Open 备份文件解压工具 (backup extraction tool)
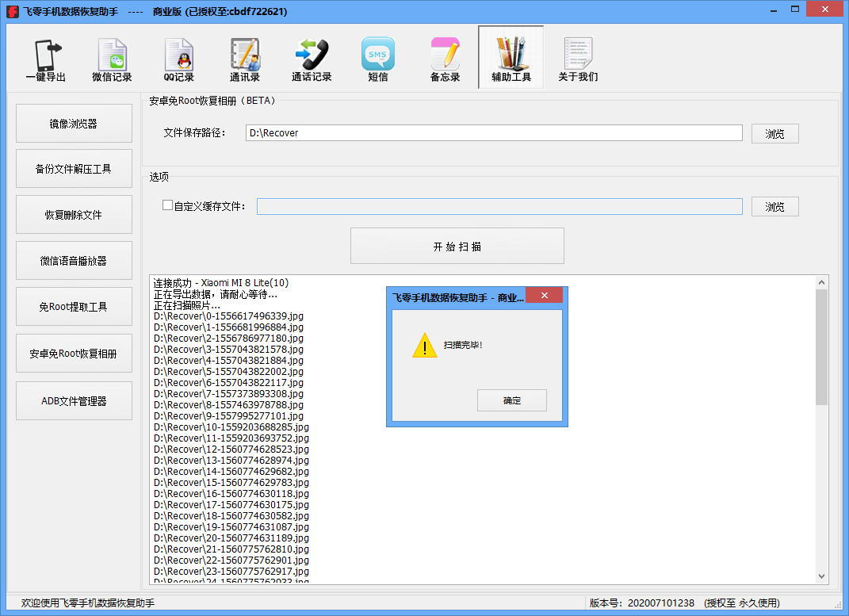 click(x=74, y=168)
